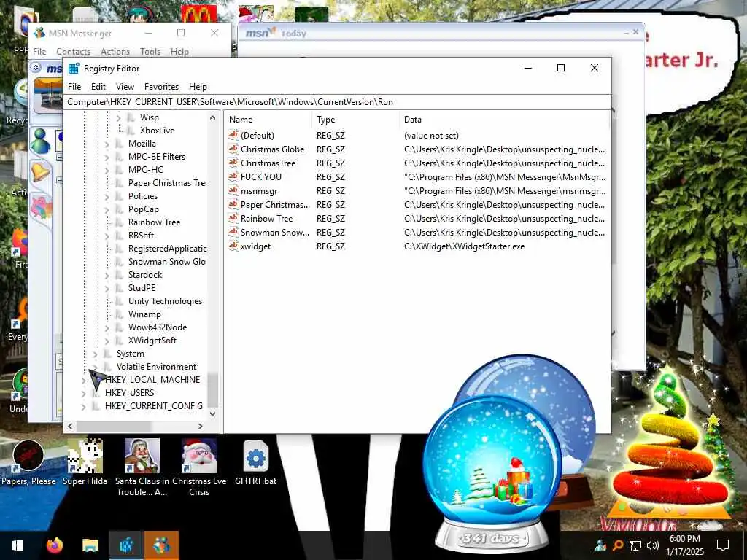Open the Christmas Eve Crisis desktop icon
747x560 pixels.
click(199, 467)
